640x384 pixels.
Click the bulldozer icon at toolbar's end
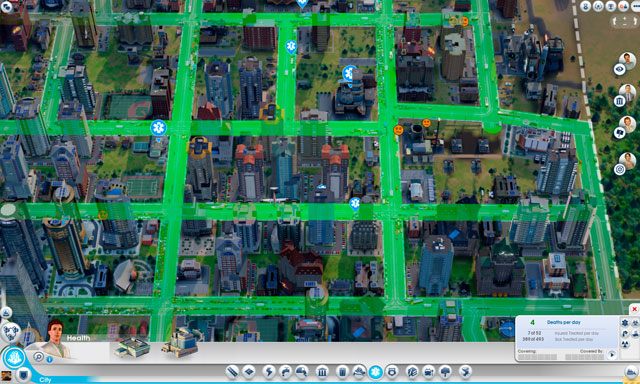632,371
